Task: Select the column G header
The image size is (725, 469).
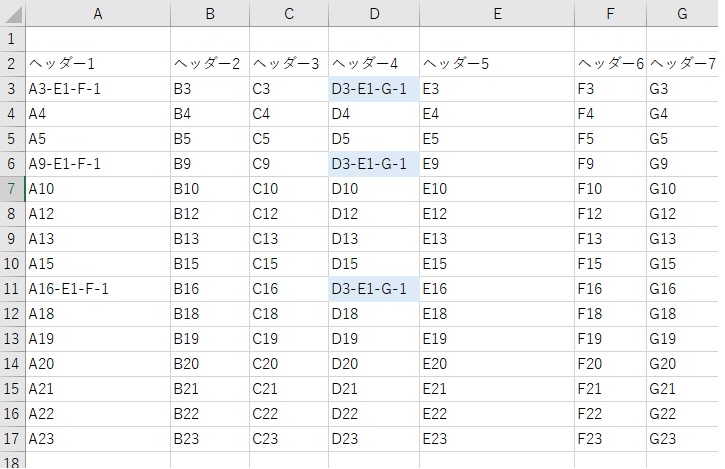Action: (x=682, y=13)
